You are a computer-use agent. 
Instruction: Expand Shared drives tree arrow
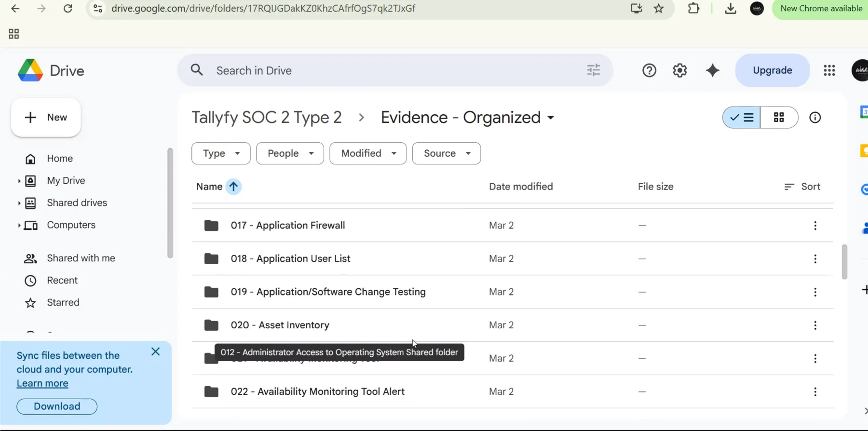pyautogui.click(x=19, y=203)
